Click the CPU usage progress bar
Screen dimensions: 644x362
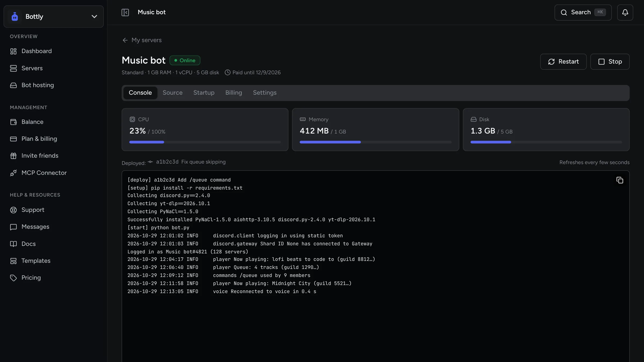tap(205, 142)
